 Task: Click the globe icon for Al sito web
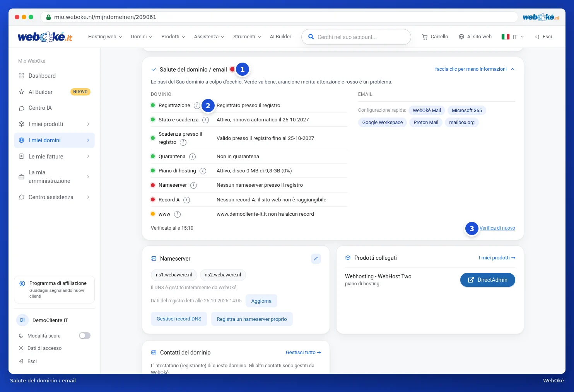pyautogui.click(x=461, y=37)
